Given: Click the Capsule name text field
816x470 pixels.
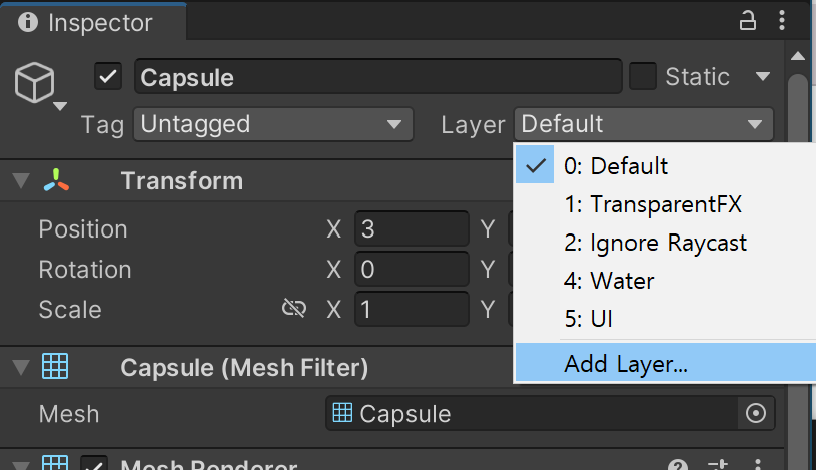Looking at the screenshot, I should [378, 77].
